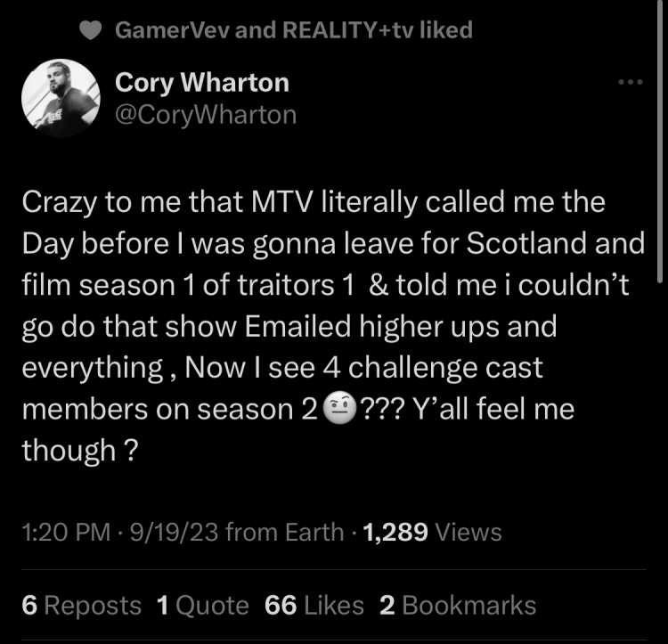This screenshot has width=668, height=644.
Task: Click the heart icon beside liked notice
Action: coord(90,30)
